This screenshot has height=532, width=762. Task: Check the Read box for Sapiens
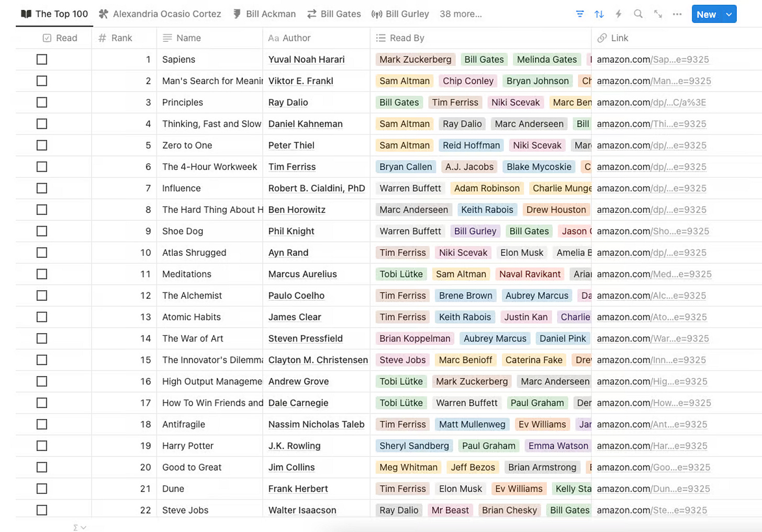click(42, 60)
